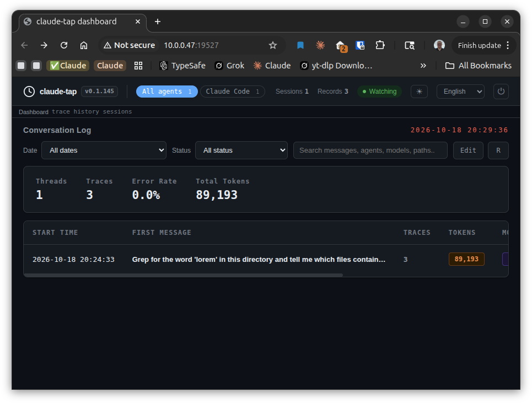Minimize the browser window

(x=463, y=22)
